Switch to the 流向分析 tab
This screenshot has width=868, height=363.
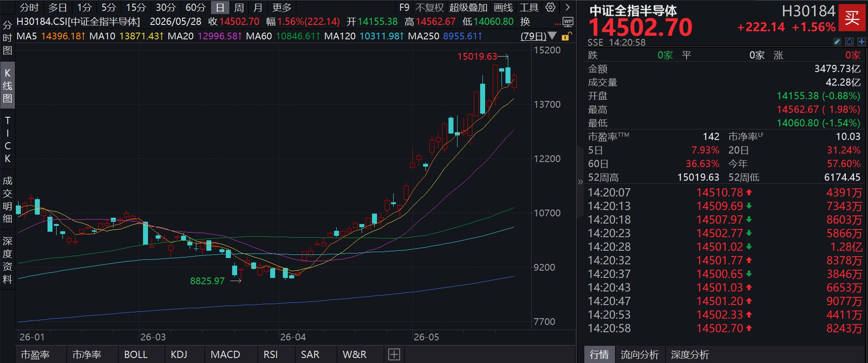click(x=639, y=354)
